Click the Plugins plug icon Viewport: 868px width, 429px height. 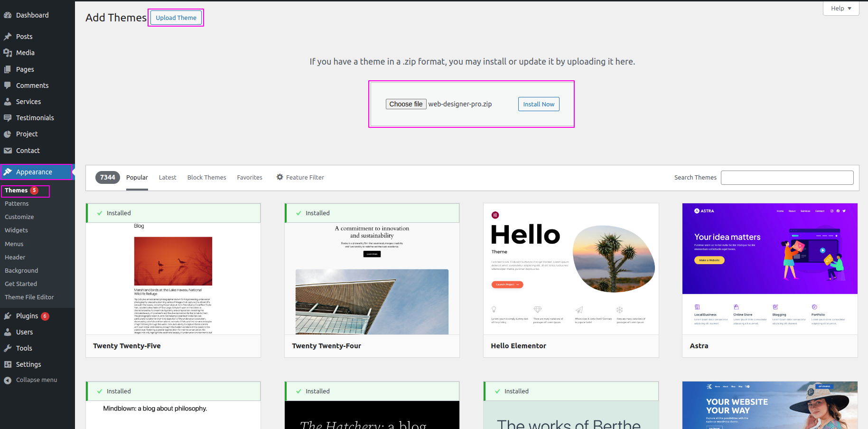pyautogui.click(x=8, y=316)
